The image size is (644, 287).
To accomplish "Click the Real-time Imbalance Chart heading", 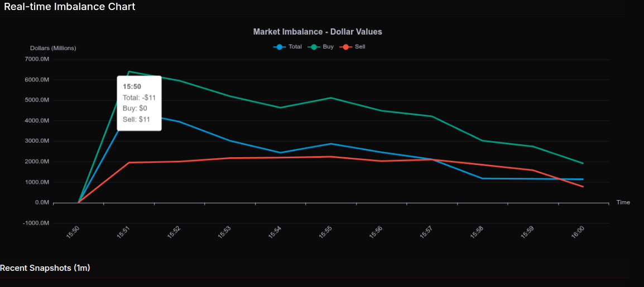I will pyautogui.click(x=68, y=7).
